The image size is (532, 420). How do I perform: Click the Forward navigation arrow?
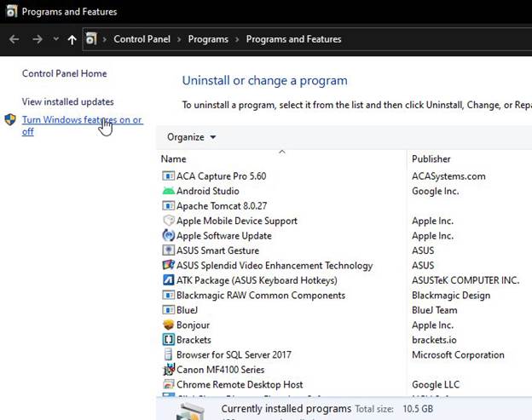pyautogui.click(x=38, y=39)
